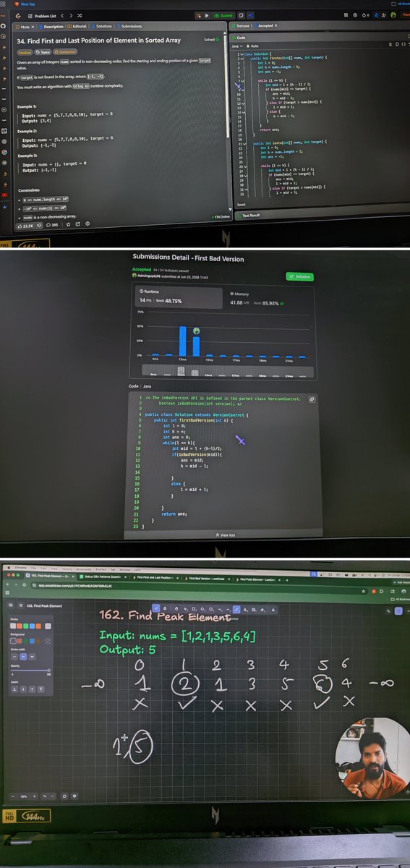
Task: Set extra bold stroke width
Action: (32, 657)
